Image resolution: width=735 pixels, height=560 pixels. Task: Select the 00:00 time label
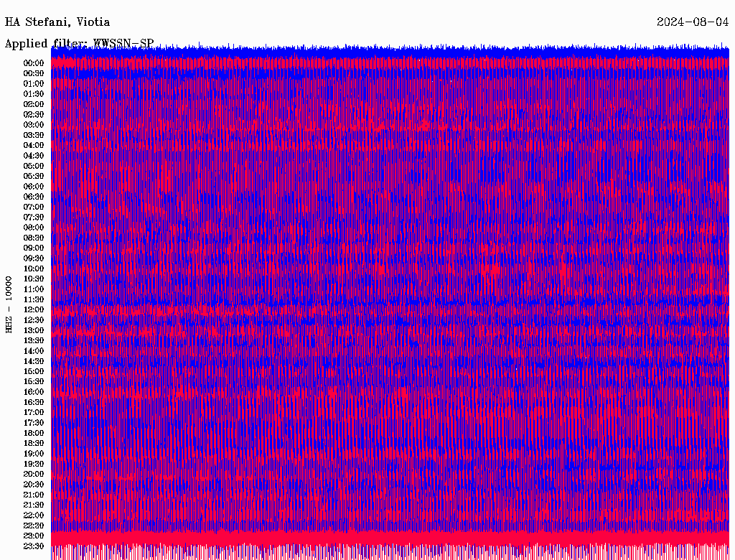pos(34,63)
